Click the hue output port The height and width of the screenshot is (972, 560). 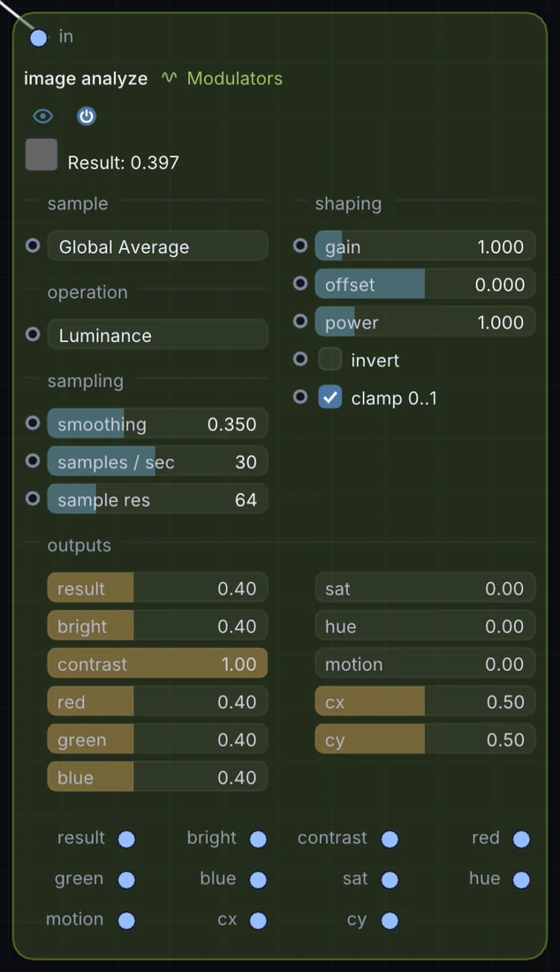[x=521, y=879]
